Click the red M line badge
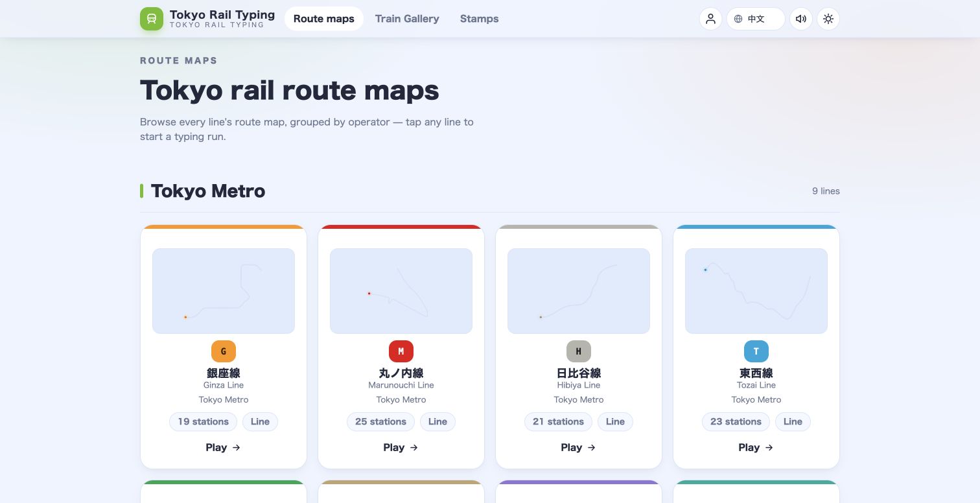 point(401,351)
